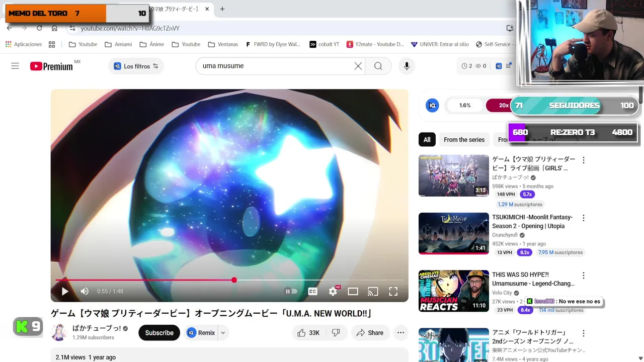The height and width of the screenshot is (362, 644).
Task: Open Crunchyroll channel name
Action: coord(505,235)
